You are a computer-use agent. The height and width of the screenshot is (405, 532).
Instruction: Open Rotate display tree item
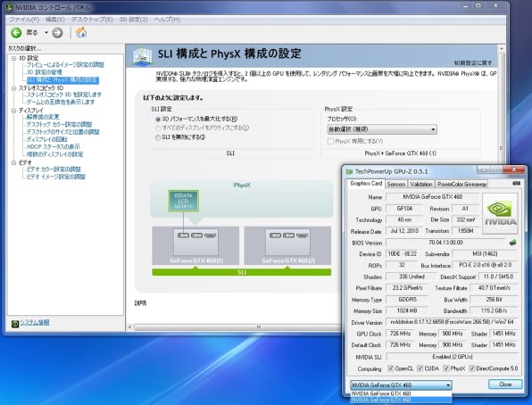coord(46,139)
